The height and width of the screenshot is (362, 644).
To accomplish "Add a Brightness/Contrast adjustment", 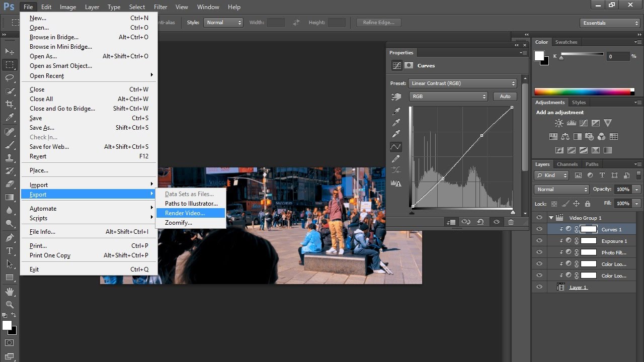I will click(x=559, y=123).
